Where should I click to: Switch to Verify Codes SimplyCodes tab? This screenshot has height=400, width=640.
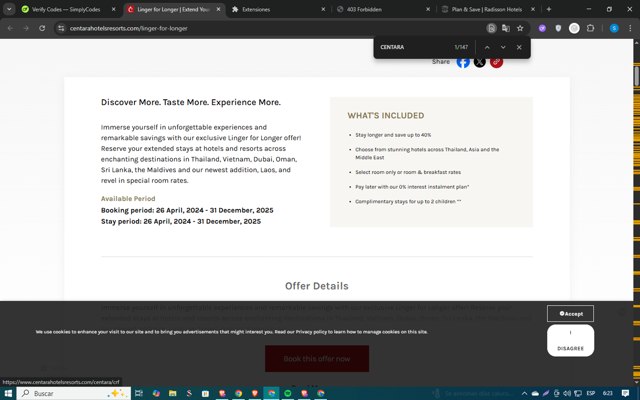[66, 9]
